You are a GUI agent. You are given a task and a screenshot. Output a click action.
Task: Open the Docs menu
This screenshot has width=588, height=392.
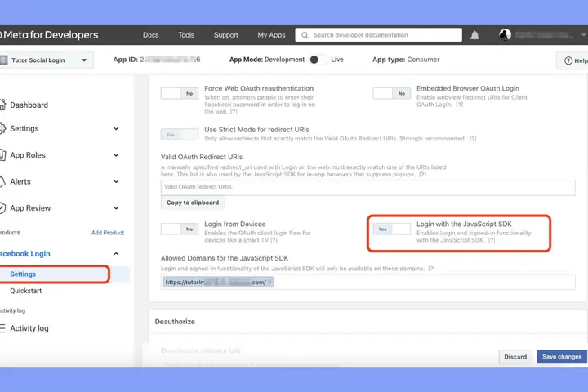click(151, 35)
